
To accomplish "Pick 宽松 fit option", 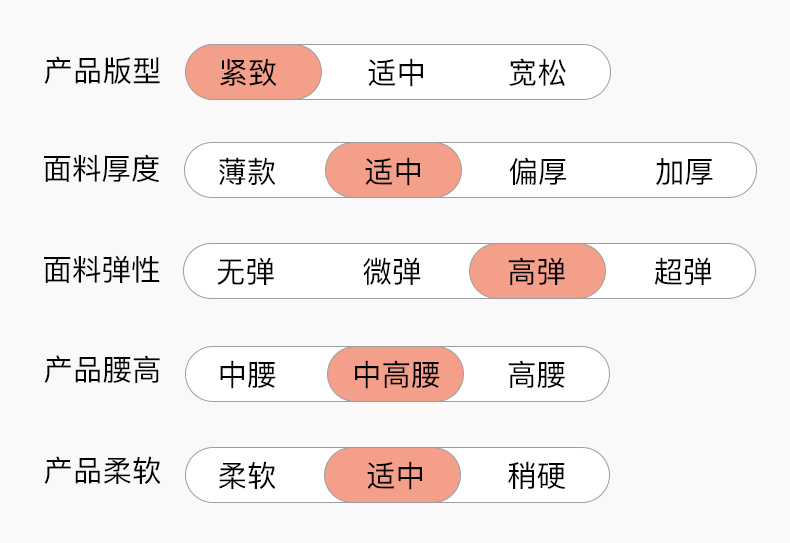I will click(x=538, y=72).
